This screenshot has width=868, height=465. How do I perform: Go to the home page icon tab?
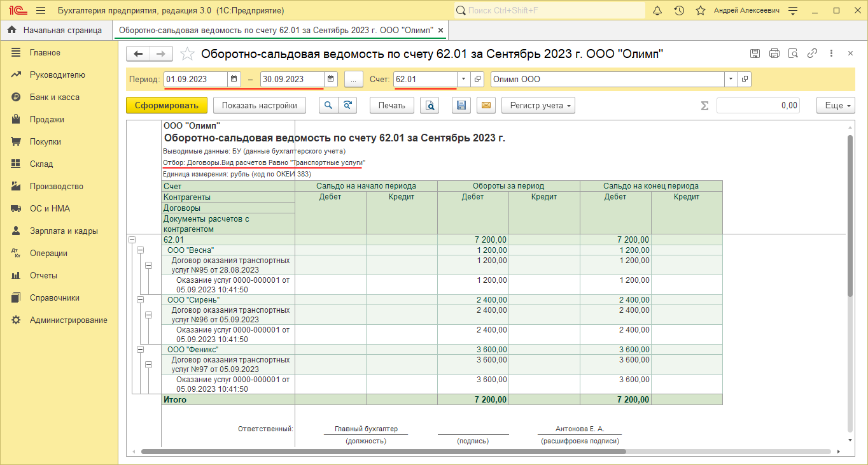pos(11,30)
